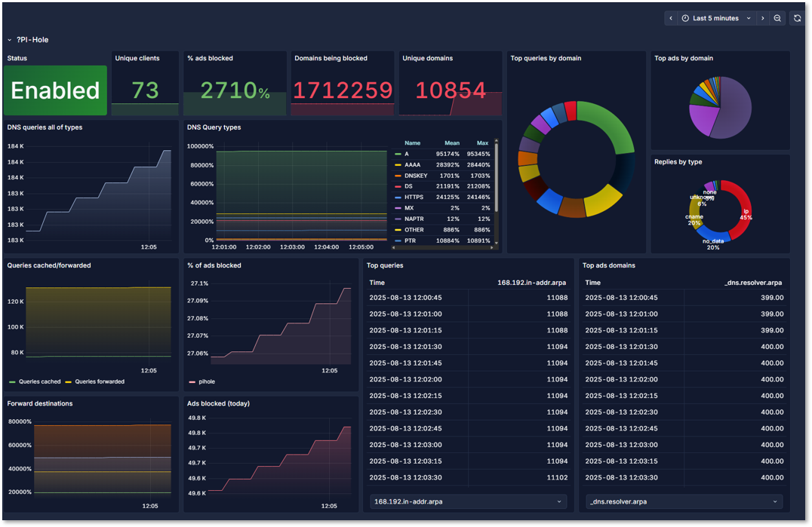Shift time range forward with the right arrow
The height and width of the screenshot is (527, 812).
pos(763,17)
